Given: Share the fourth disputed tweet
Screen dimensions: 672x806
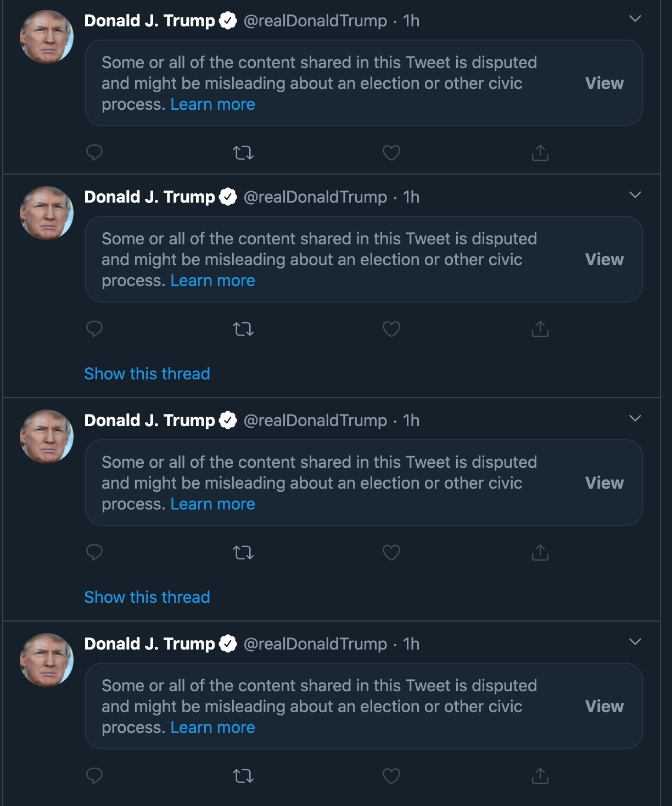Looking at the screenshot, I should coord(540,775).
